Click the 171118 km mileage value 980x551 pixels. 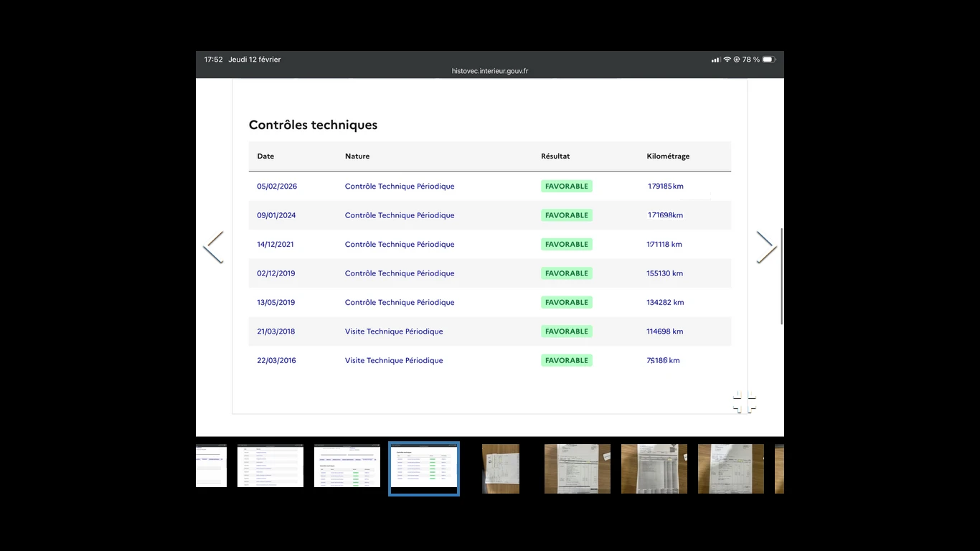[x=664, y=245]
